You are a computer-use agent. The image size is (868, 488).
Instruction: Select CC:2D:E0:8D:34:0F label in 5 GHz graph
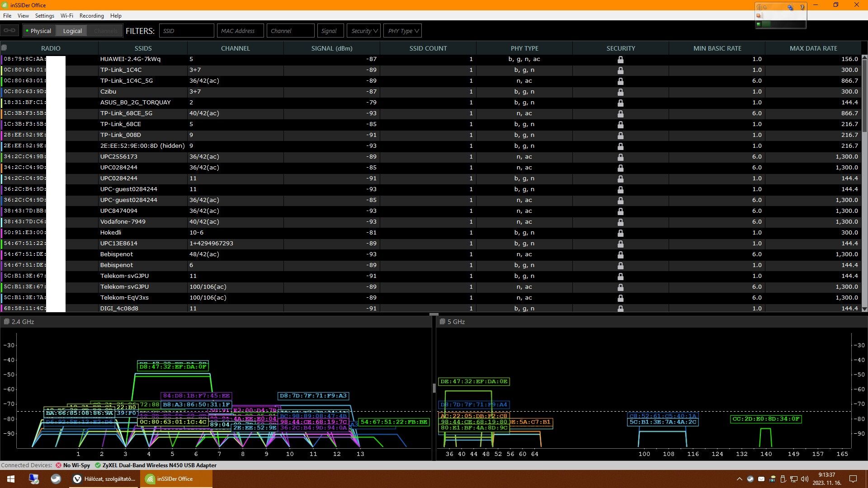coord(766,419)
